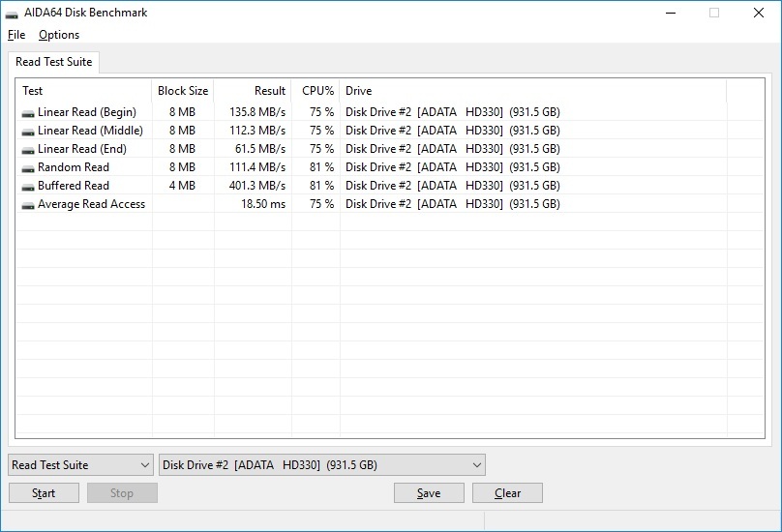782x532 pixels.
Task: Click the disk icon beside Buffered Read
Action: pos(27,186)
